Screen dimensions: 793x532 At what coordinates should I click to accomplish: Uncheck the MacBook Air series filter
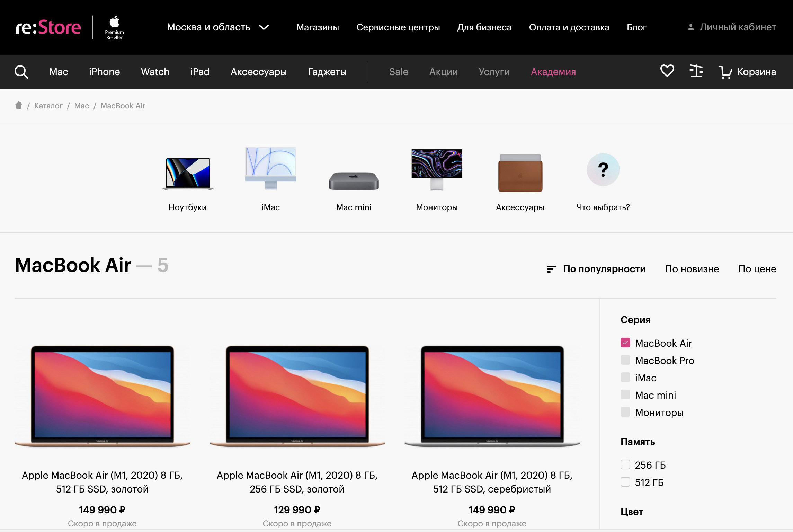(625, 343)
